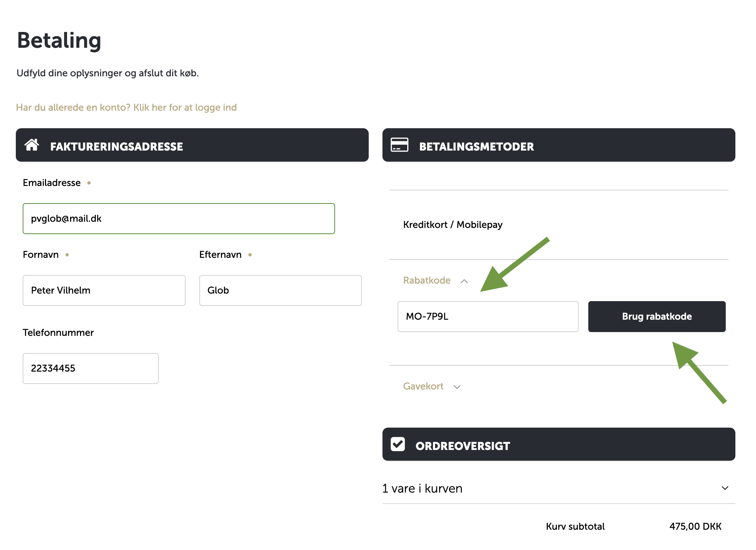
Task: Expand the '1 vare i kurven' chevron
Action: click(x=725, y=488)
